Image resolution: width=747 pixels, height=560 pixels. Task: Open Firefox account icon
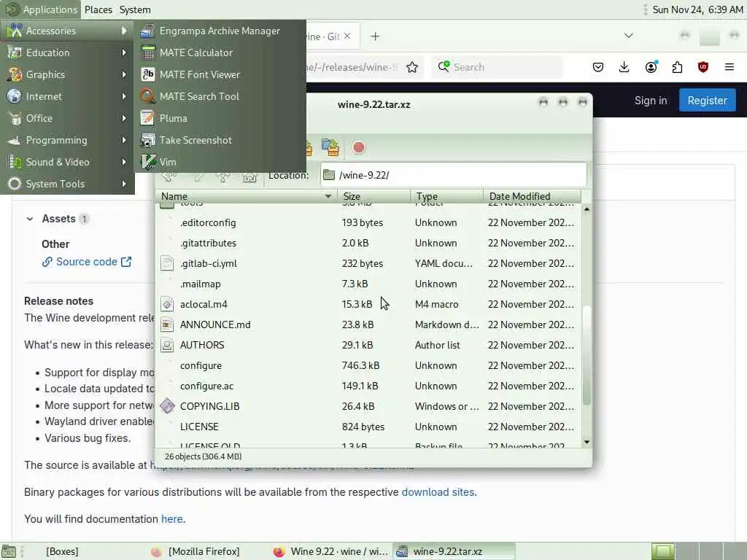tap(651, 67)
